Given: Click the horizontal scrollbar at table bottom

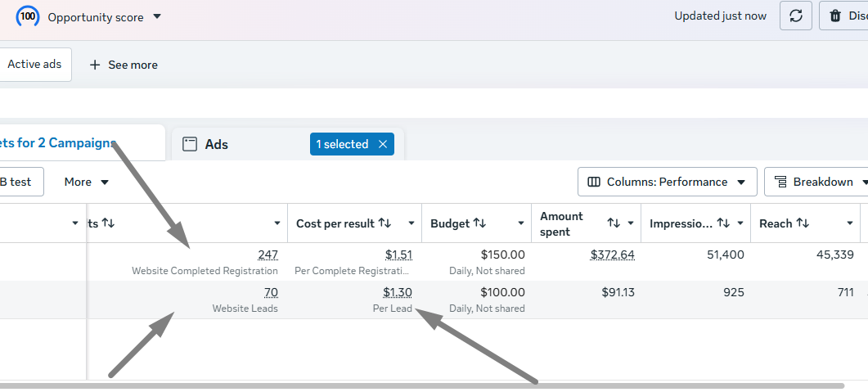Looking at the screenshot, I should coord(422,385).
